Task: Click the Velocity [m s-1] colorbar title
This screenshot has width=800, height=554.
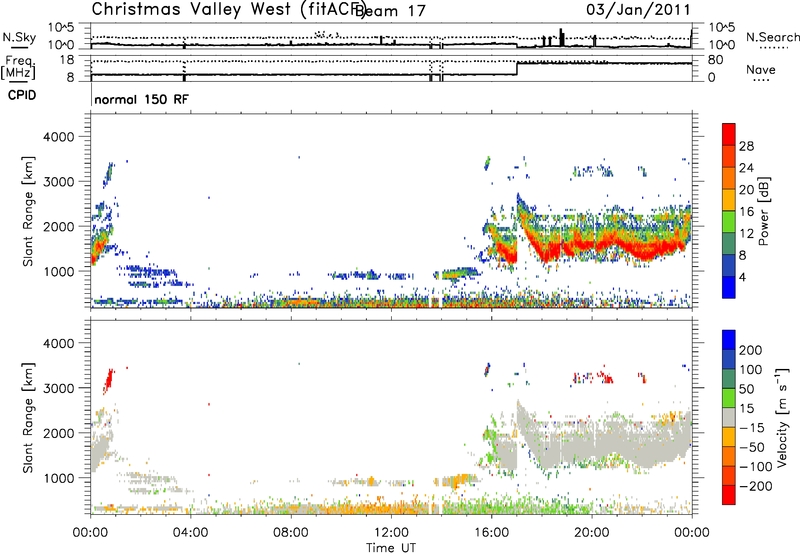Action: tap(782, 417)
